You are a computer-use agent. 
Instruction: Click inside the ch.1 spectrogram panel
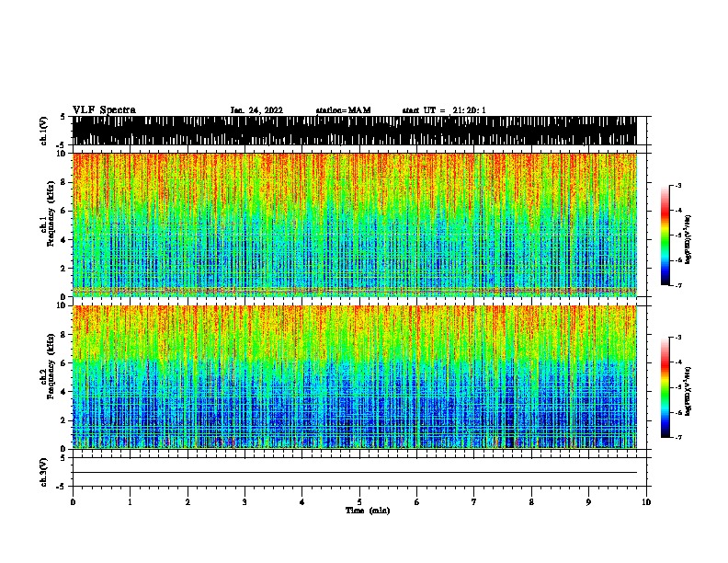click(354, 224)
